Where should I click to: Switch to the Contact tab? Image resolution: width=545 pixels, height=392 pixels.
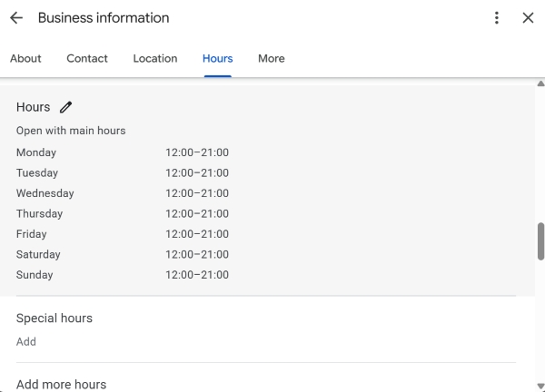(x=87, y=58)
